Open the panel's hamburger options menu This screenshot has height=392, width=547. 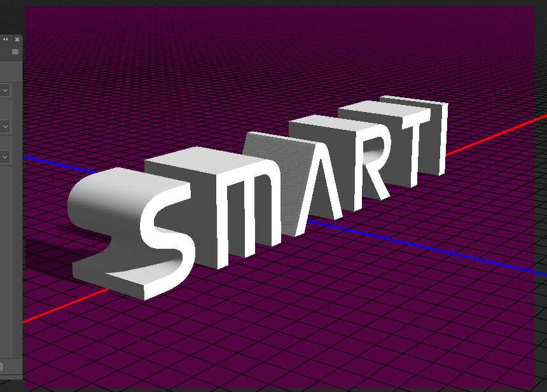tap(15, 52)
